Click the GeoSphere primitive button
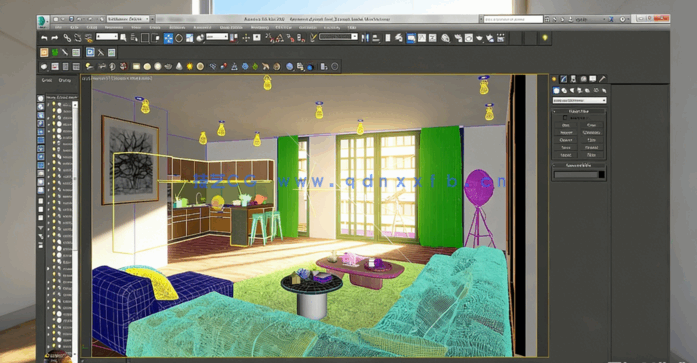The width and height of the screenshot is (697, 363). coord(592,132)
